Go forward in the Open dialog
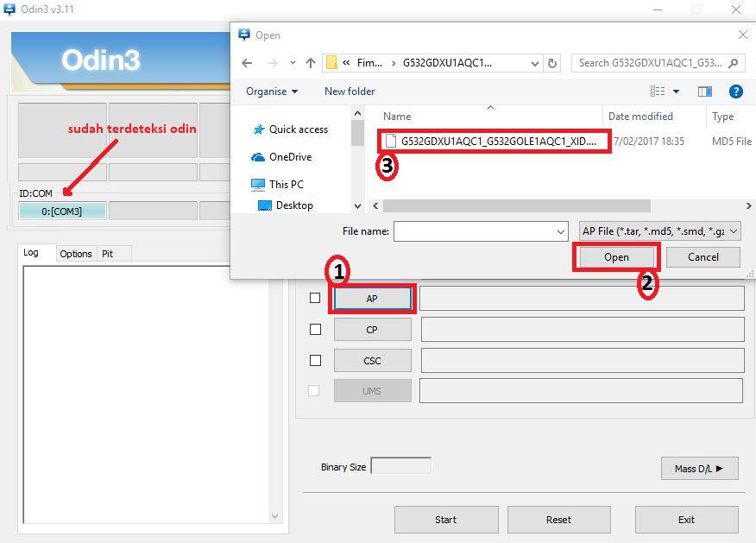Viewport: 756px width, 543px height. click(273, 63)
